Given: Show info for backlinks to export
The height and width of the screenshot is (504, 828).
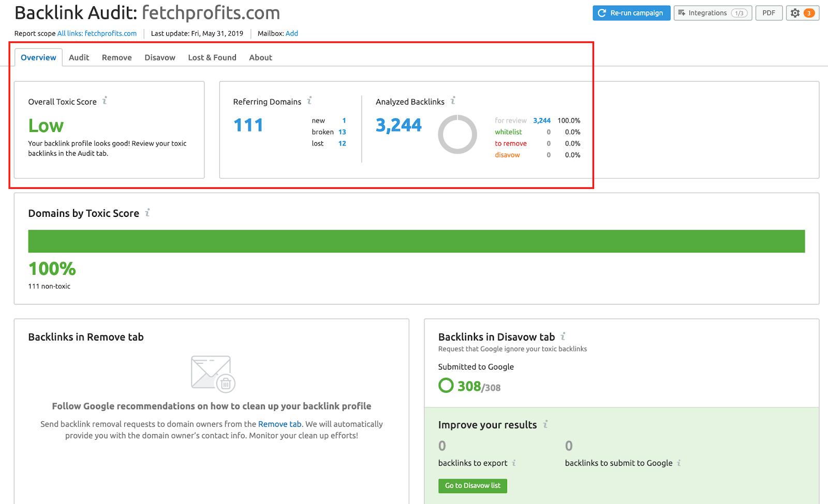Looking at the screenshot, I should (514, 463).
